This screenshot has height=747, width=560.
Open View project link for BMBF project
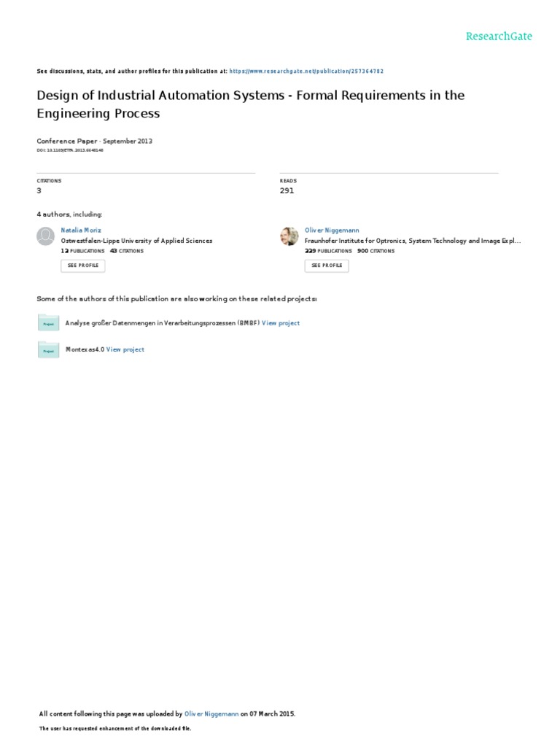pos(280,323)
